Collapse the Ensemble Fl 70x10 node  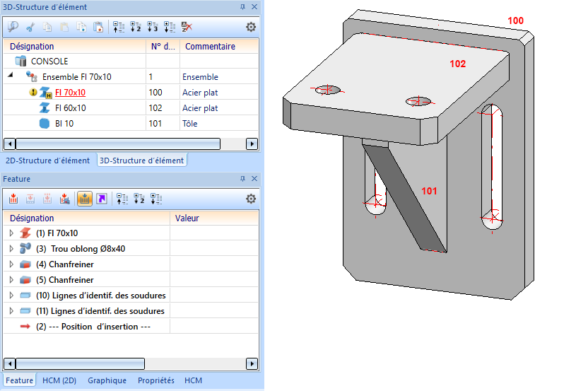point(11,76)
